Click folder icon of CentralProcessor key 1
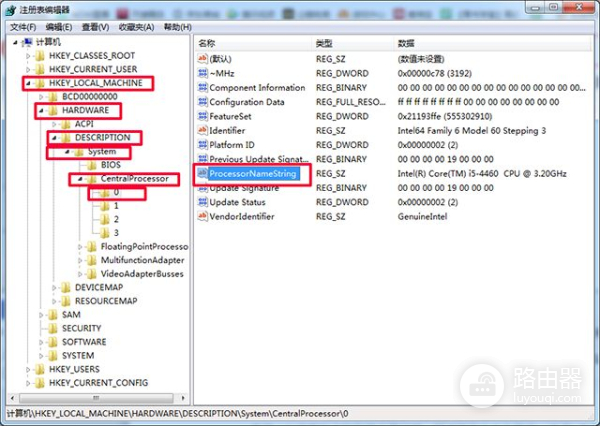The height and width of the screenshot is (426, 600). click(105, 206)
